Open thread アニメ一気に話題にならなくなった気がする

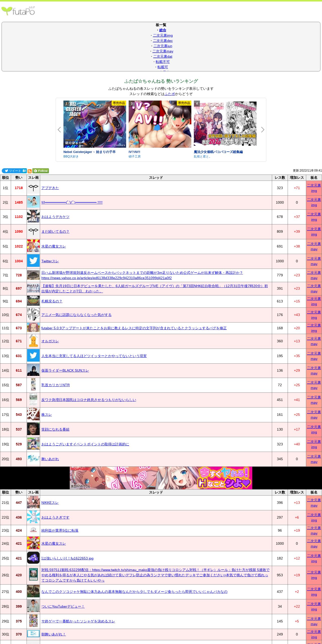[x=76, y=315]
